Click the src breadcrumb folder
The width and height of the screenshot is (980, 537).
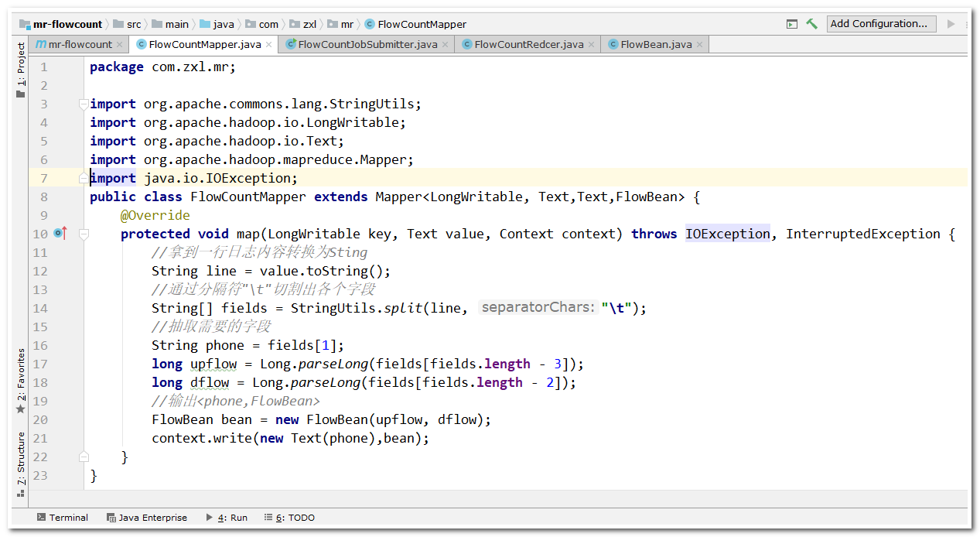[127, 24]
